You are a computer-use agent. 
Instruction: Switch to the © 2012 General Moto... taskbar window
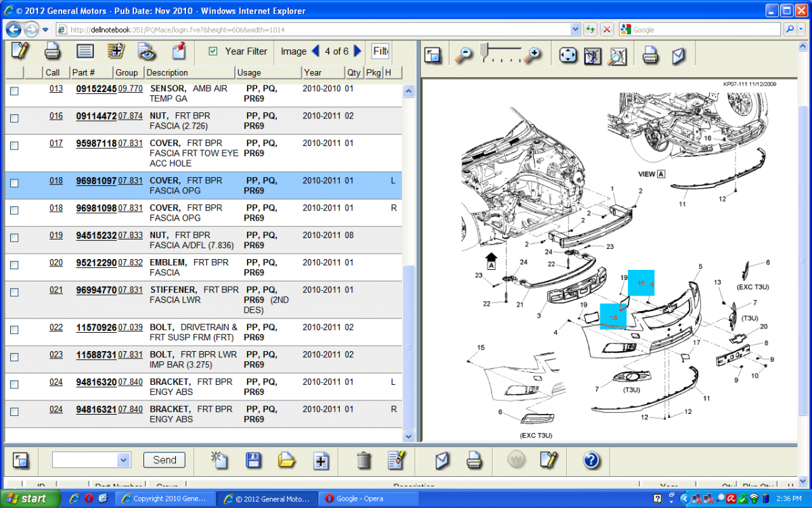pos(268,499)
